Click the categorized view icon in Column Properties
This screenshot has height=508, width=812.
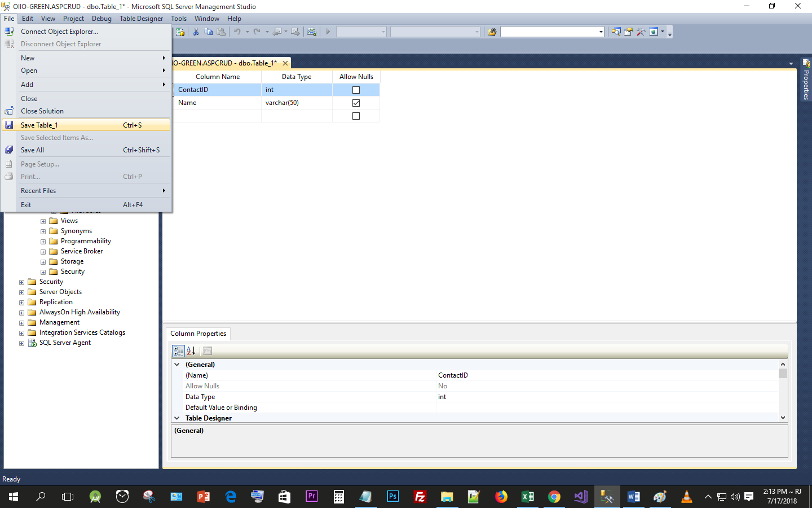178,351
